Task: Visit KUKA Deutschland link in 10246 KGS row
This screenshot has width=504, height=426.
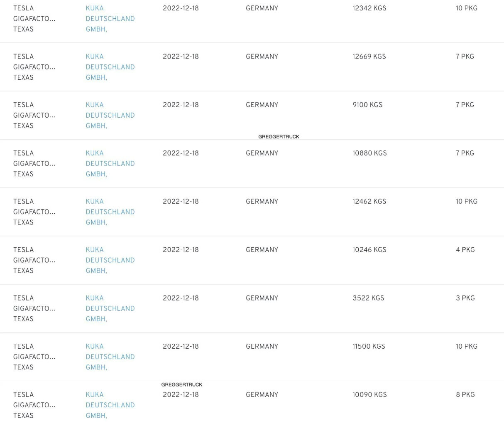Action: click(x=110, y=260)
